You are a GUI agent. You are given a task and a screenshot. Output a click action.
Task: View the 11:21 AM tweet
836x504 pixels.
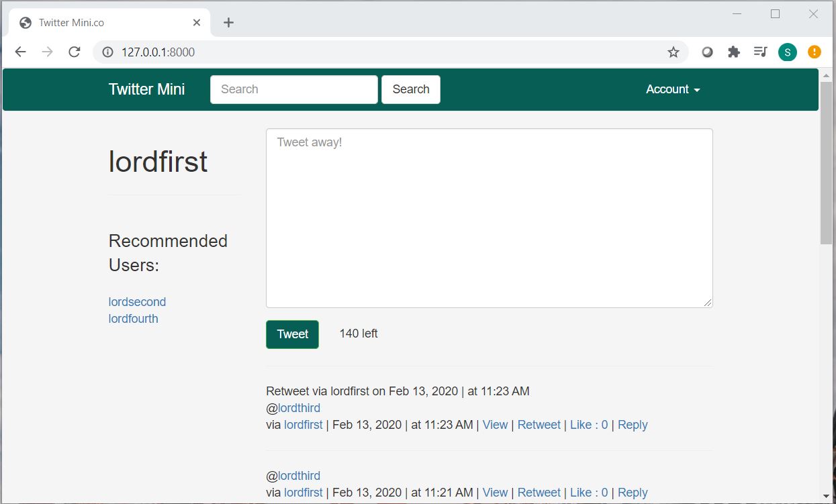pyautogui.click(x=496, y=493)
